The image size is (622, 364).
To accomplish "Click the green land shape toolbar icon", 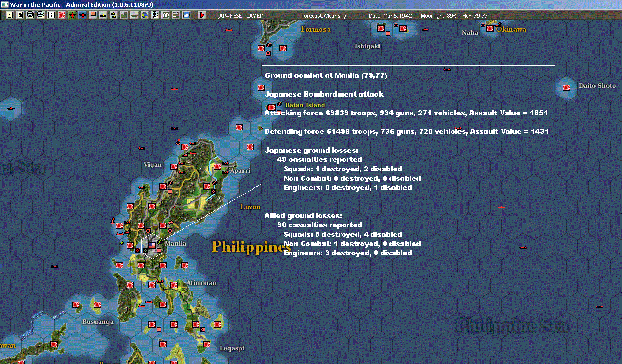I will click(x=124, y=15).
